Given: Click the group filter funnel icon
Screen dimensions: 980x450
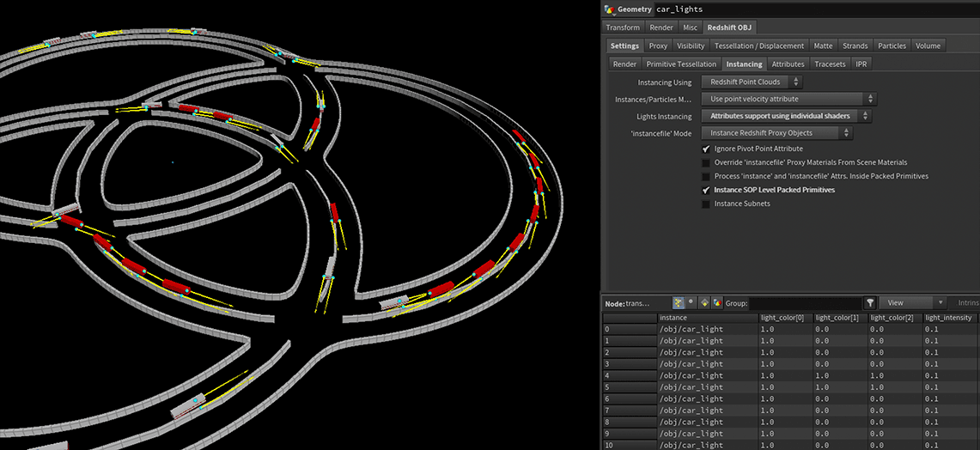Looking at the screenshot, I should point(870,303).
